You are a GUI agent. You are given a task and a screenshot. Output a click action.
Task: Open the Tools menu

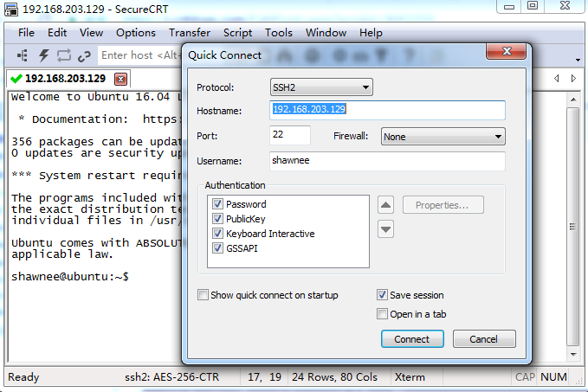tap(279, 33)
